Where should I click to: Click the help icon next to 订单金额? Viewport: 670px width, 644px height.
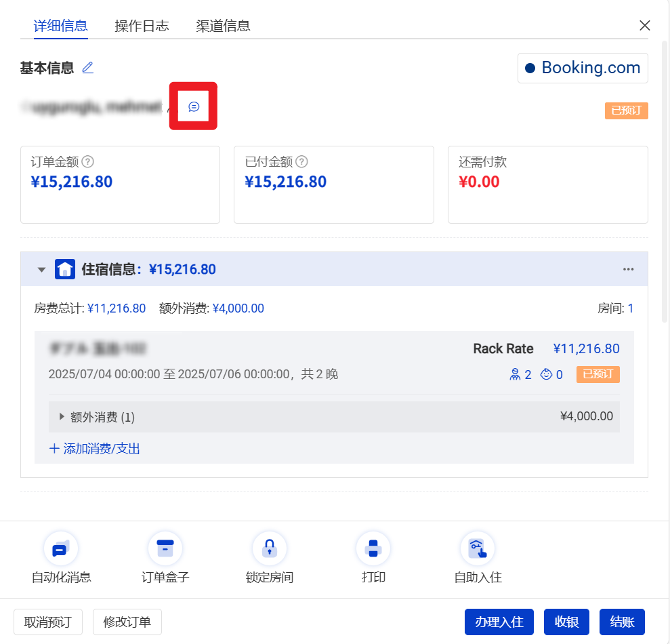87,162
